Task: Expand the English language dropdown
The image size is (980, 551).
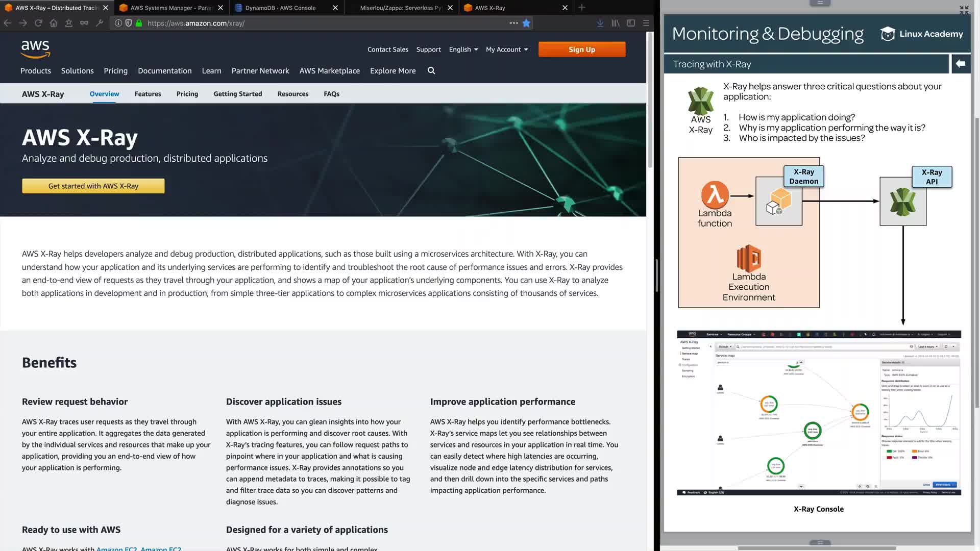Action: click(463, 49)
